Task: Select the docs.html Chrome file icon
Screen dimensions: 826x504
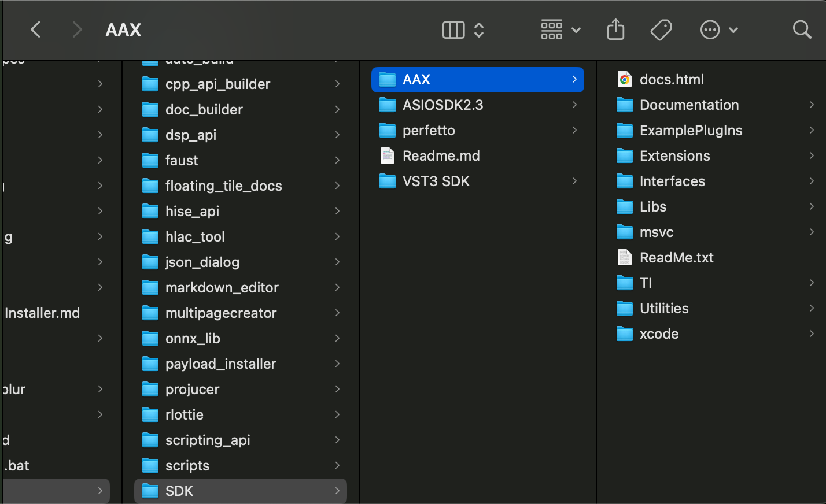Action: [625, 80]
